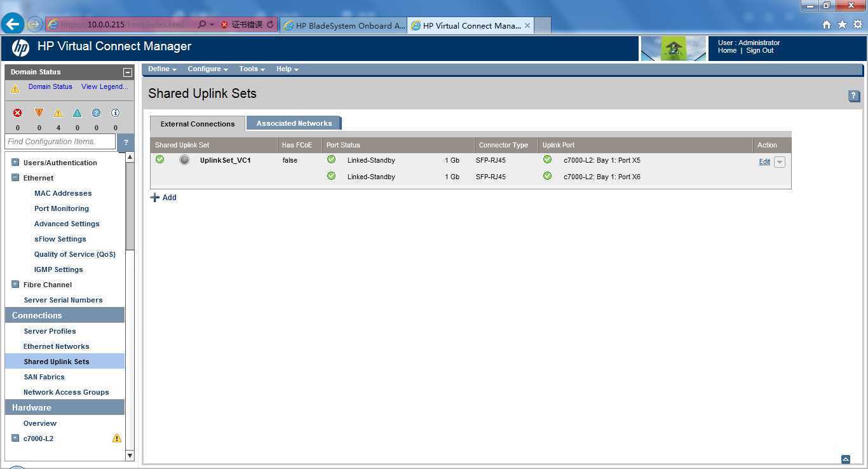The height and width of the screenshot is (469, 868).
Task: Open sFlow Settings item
Action: click(60, 239)
